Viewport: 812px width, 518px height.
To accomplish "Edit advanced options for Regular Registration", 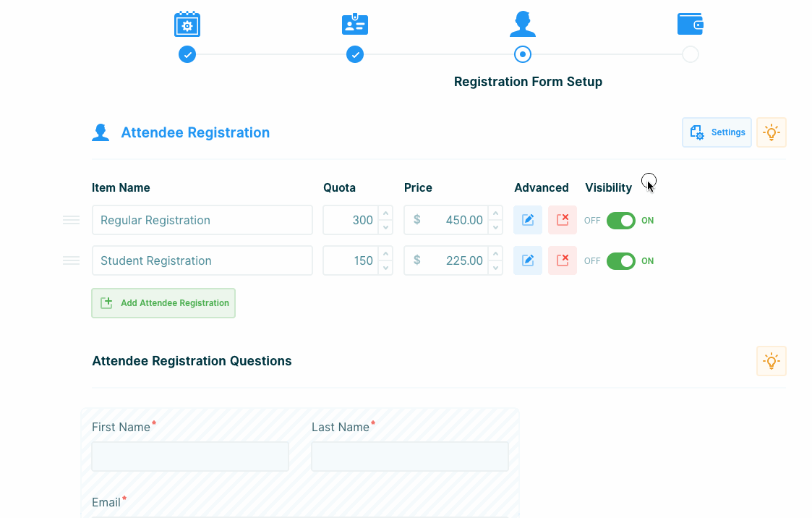I will (528, 220).
